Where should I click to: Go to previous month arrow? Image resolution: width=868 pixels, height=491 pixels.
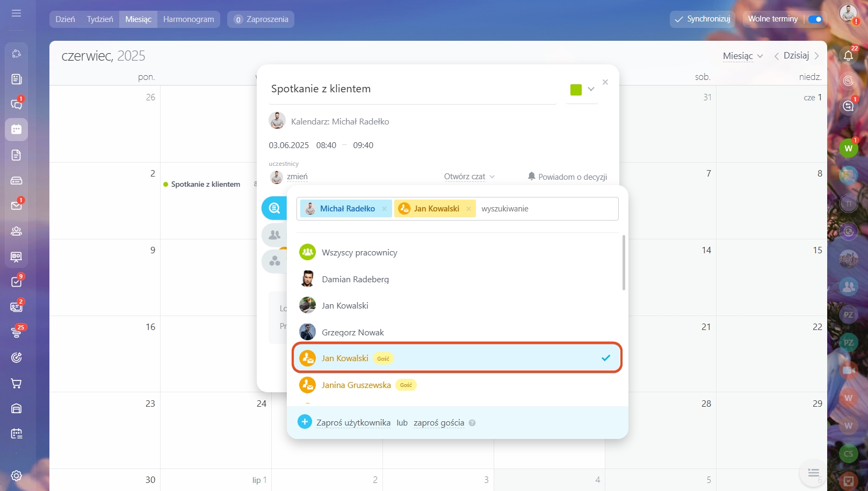777,56
